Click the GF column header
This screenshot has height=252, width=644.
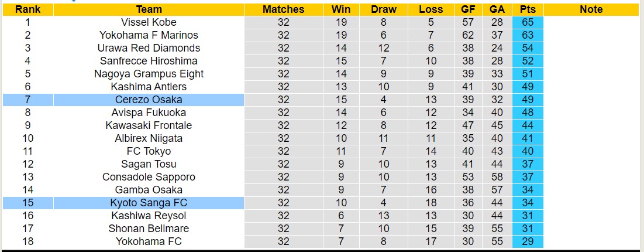468,9
